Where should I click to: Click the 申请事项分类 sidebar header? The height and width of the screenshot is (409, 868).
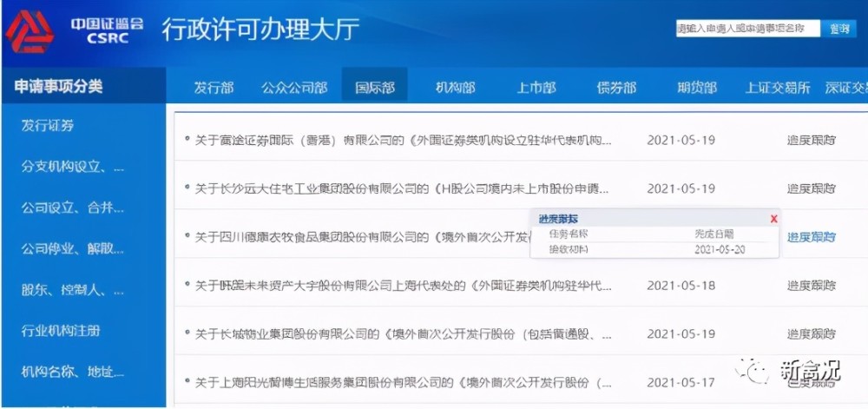coord(58,87)
